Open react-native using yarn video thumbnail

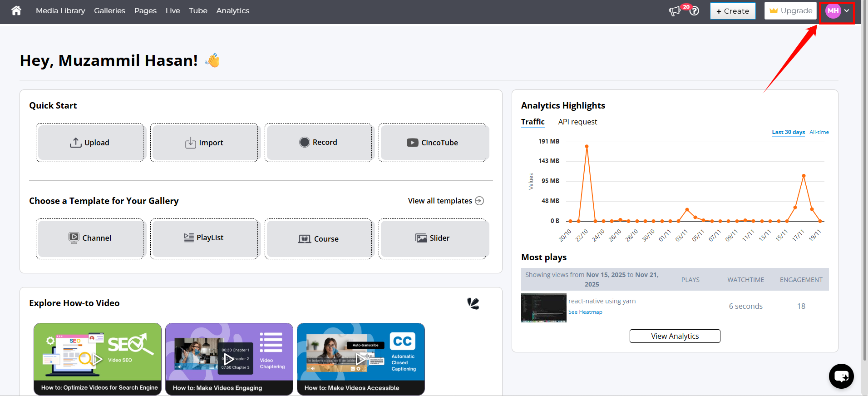[x=544, y=308]
